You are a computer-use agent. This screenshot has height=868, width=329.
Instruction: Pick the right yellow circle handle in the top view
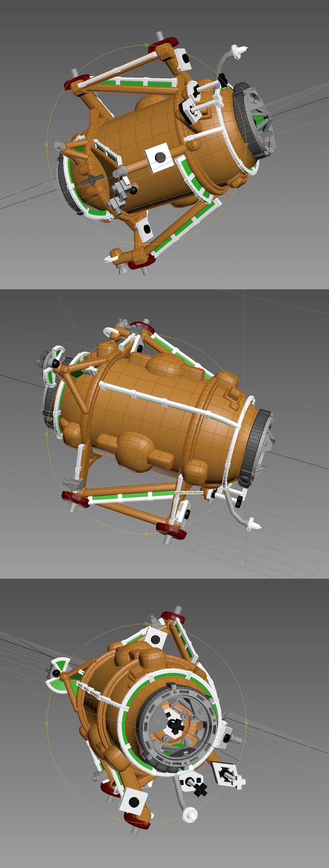246,144
